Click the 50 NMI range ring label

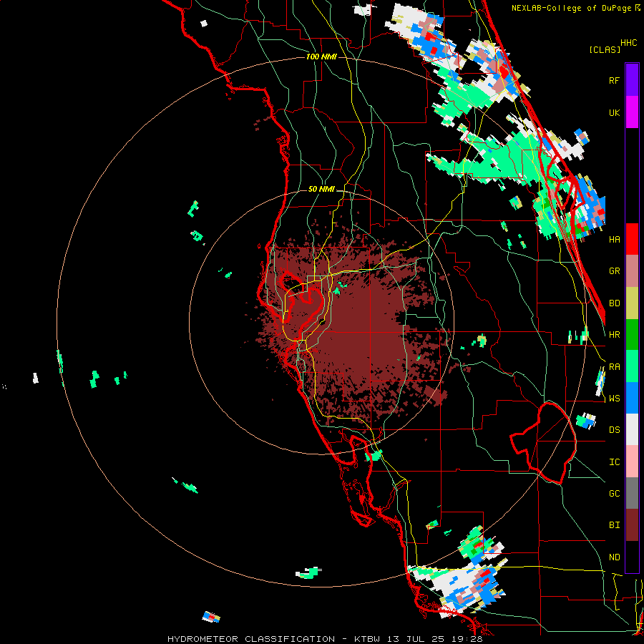321,190
